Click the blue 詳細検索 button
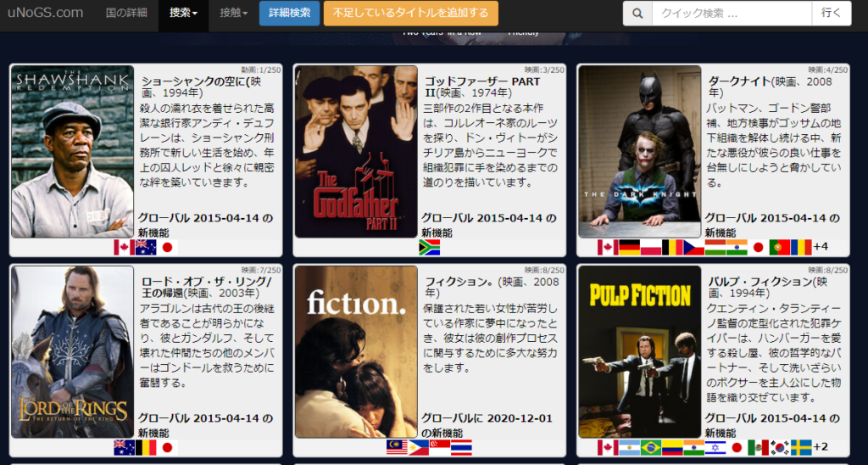This screenshot has width=868, height=465. pos(289,14)
